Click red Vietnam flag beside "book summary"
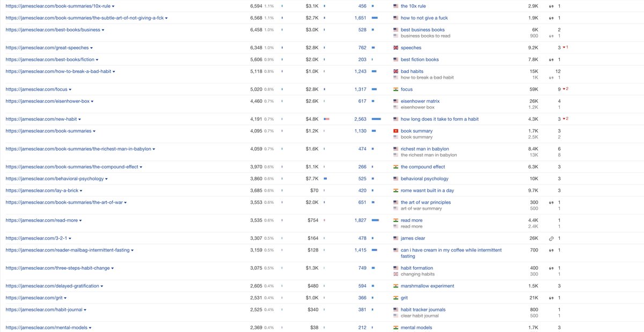 pos(396,131)
